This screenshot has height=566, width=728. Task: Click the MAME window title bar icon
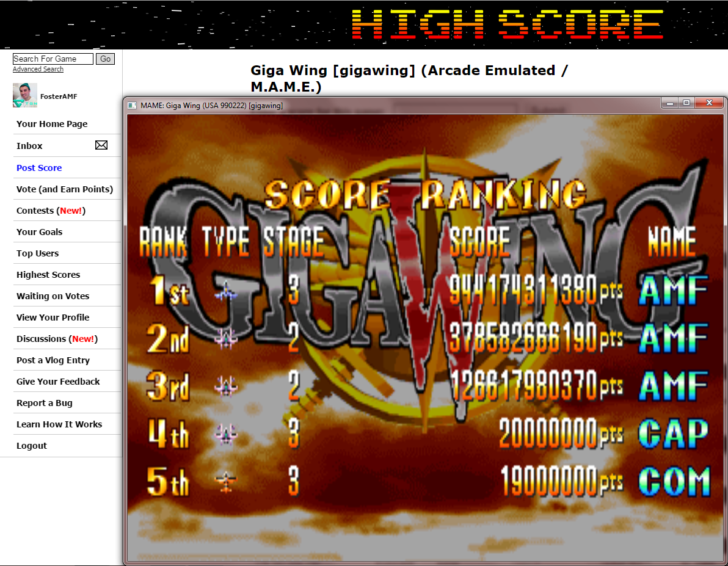pyautogui.click(x=132, y=106)
